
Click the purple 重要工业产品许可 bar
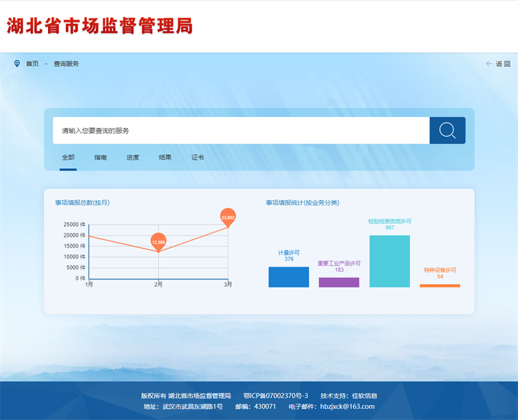pos(339,282)
